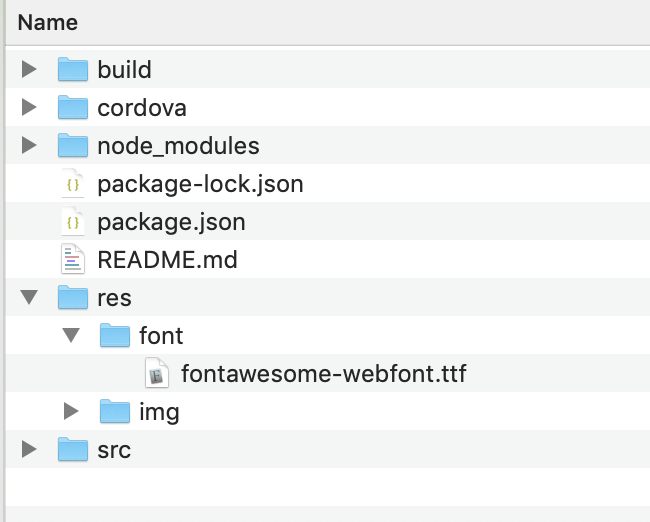The image size is (650, 522).
Task: Expand the build folder disclosure triangle
Action: point(29,69)
